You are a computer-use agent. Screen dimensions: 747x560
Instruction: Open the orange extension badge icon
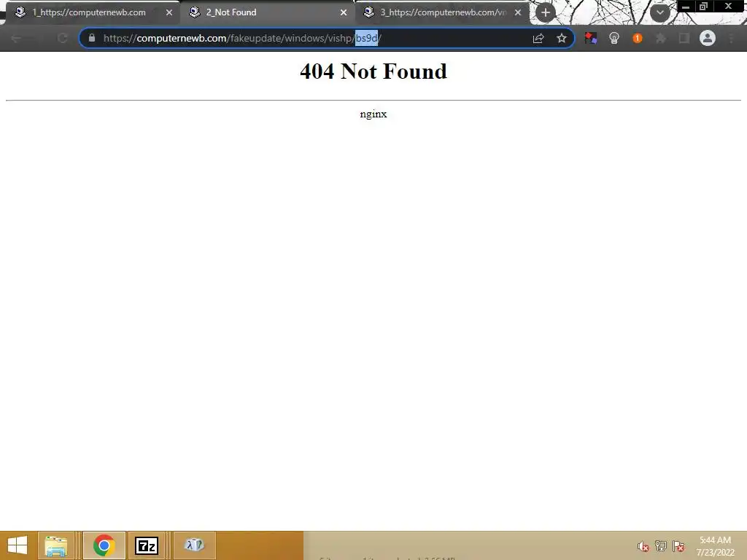[638, 39]
